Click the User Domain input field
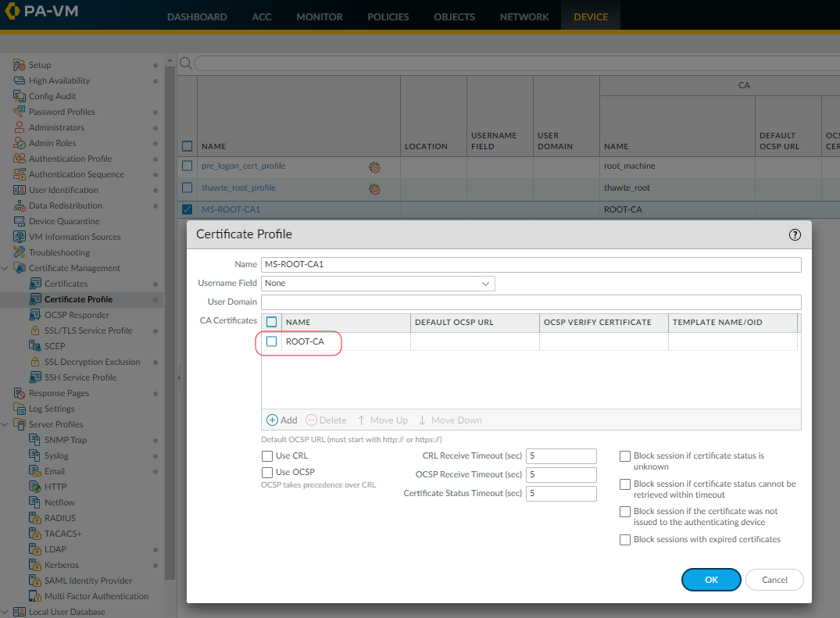This screenshot has height=618, width=840. 531,302
